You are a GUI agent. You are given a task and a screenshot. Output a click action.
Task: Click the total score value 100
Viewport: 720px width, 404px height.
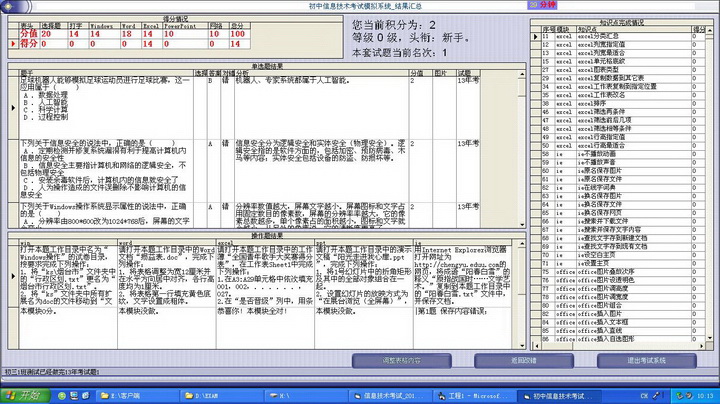(x=238, y=34)
